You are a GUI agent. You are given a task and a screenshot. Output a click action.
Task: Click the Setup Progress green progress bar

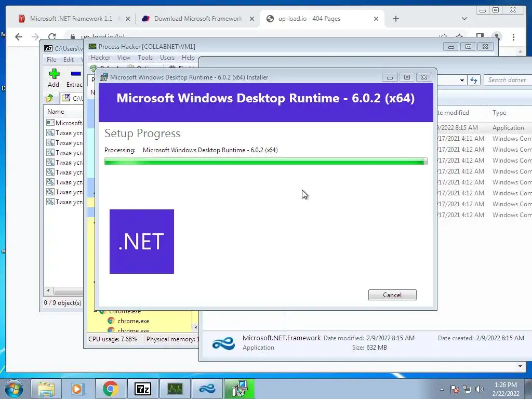265,162
